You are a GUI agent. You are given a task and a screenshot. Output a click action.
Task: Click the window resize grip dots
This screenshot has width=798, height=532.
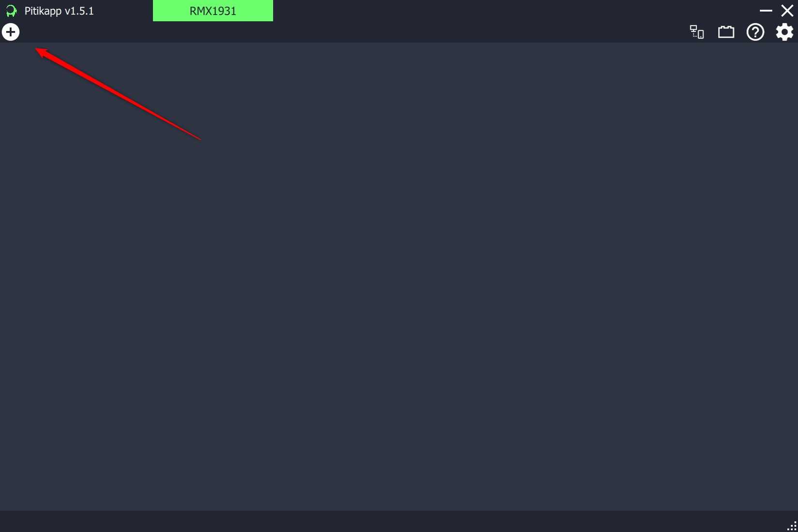click(x=792, y=526)
